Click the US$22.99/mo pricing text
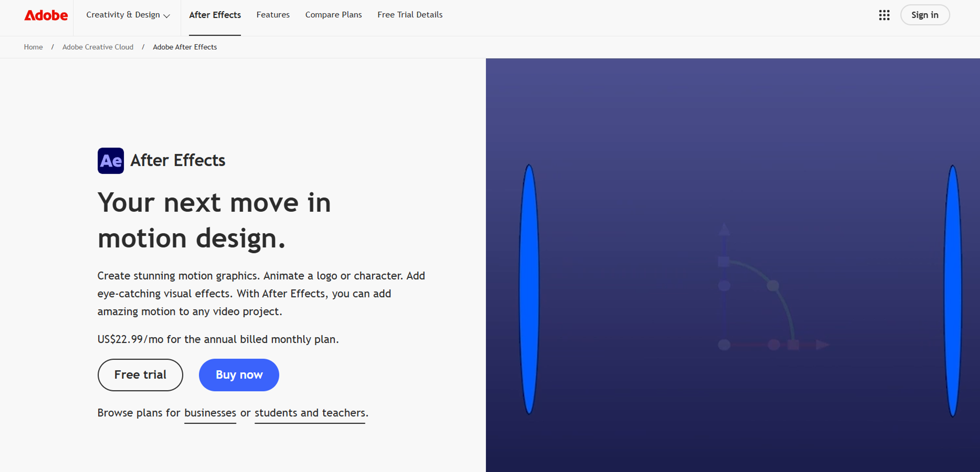This screenshot has height=472, width=980. tap(218, 339)
